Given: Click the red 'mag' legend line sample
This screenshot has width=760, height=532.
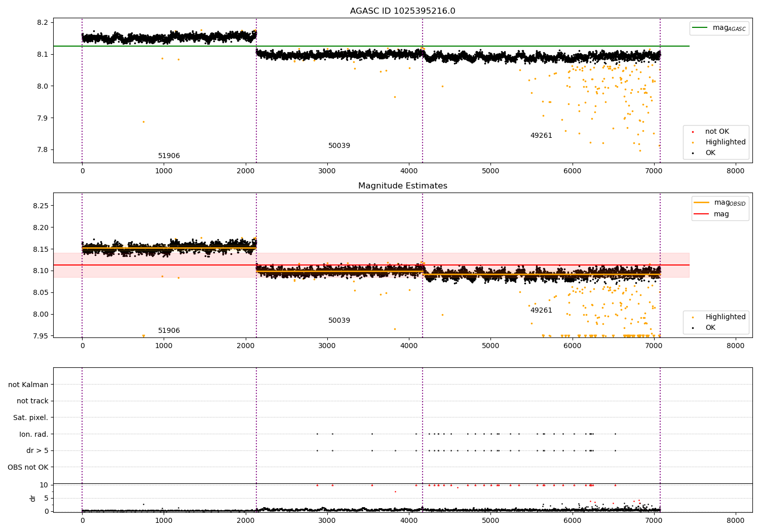Looking at the screenshot, I should [701, 214].
